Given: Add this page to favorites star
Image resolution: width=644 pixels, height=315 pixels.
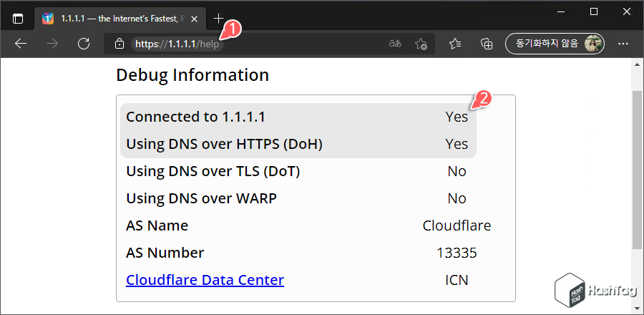Looking at the screenshot, I should coord(421,44).
